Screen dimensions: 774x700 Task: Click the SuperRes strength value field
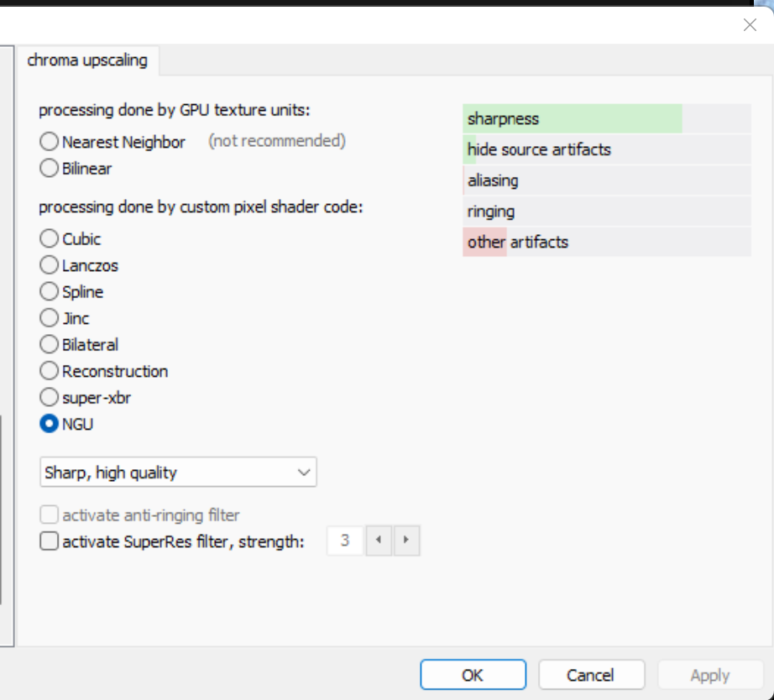pyautogui.click(x=345, y=541)
